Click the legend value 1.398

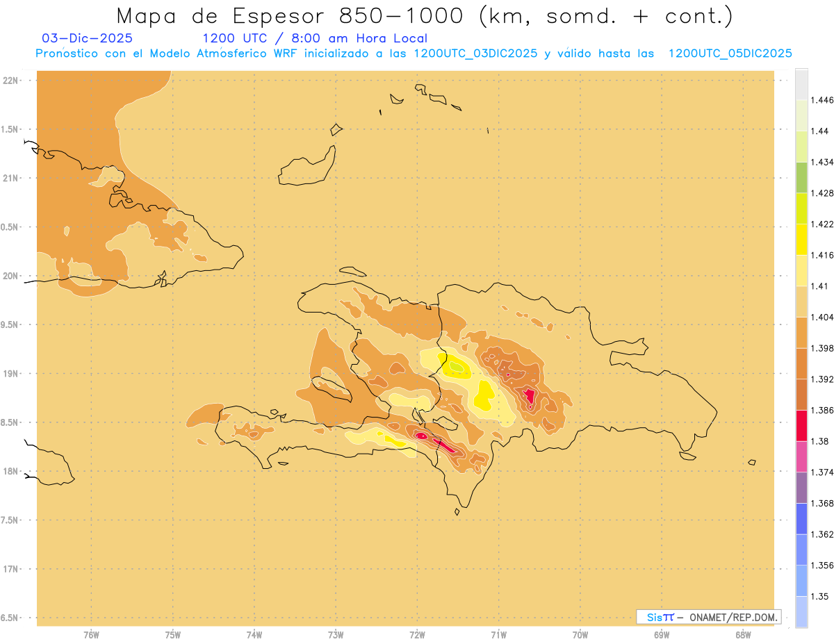(822, 348)
